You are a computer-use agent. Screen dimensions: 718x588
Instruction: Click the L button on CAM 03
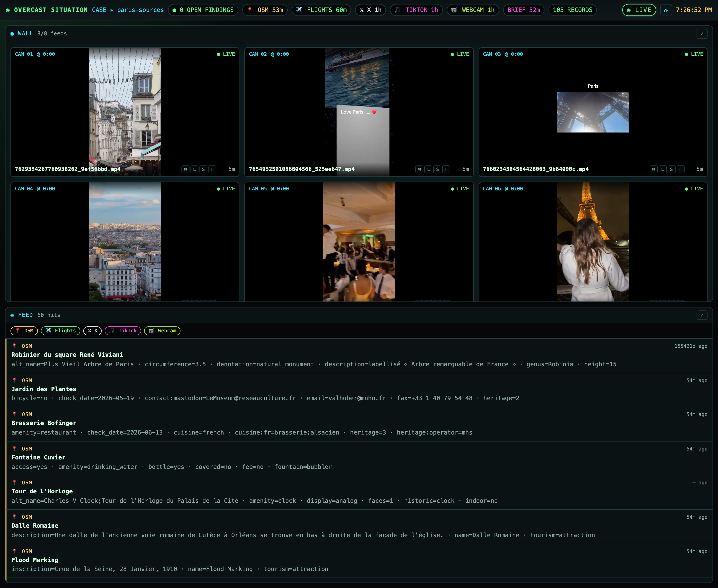(x=662, y=169)
